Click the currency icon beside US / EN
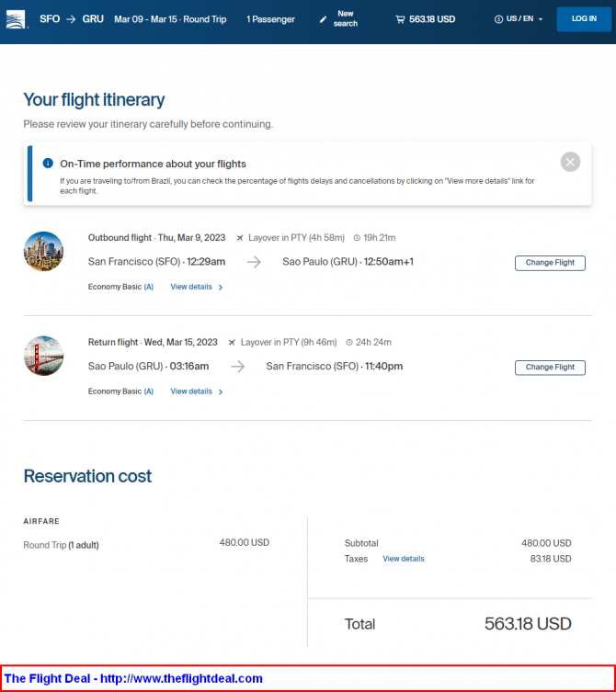Image resolution: width=616 pixels, height=692 pixels. 499,18
